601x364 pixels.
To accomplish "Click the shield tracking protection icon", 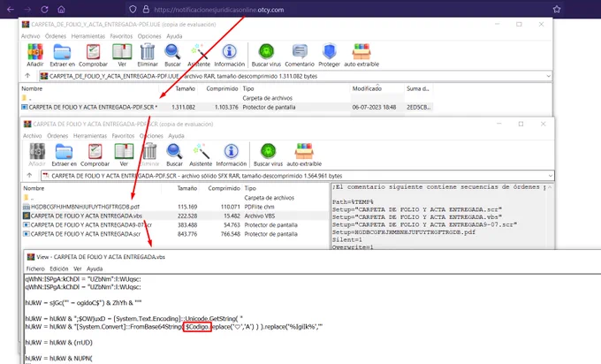I will (133, 9).
